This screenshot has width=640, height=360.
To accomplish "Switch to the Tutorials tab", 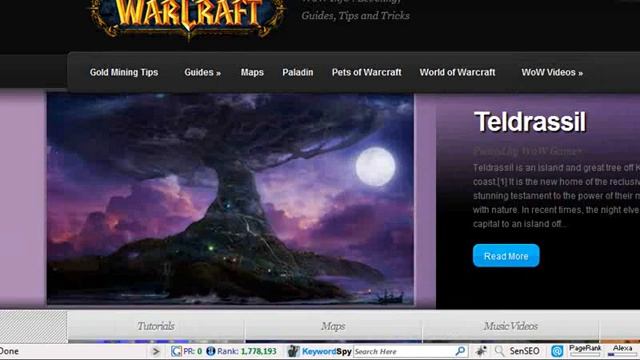I will click(156, 326).
